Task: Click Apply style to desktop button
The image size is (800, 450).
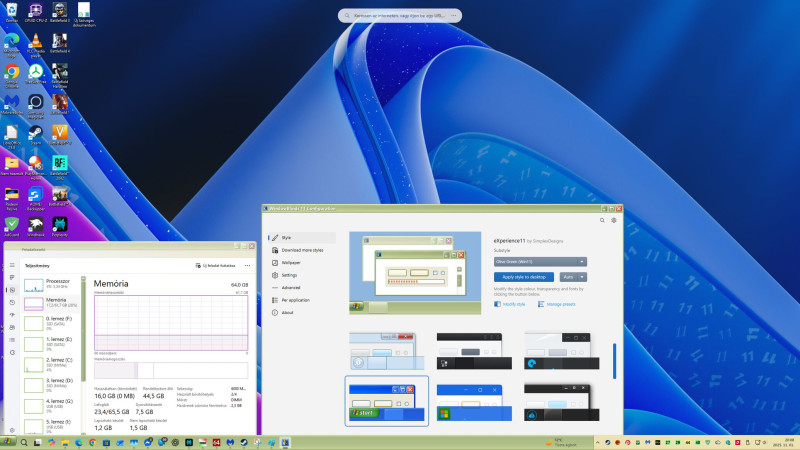Action: pos(523,277)
